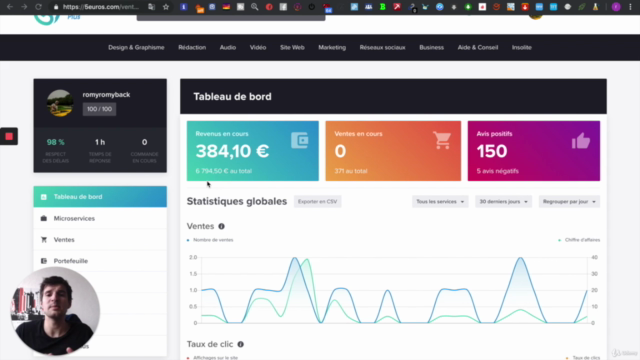Stop recording with the red square button
The image size is (640, 360).
(x=9, y=136)
